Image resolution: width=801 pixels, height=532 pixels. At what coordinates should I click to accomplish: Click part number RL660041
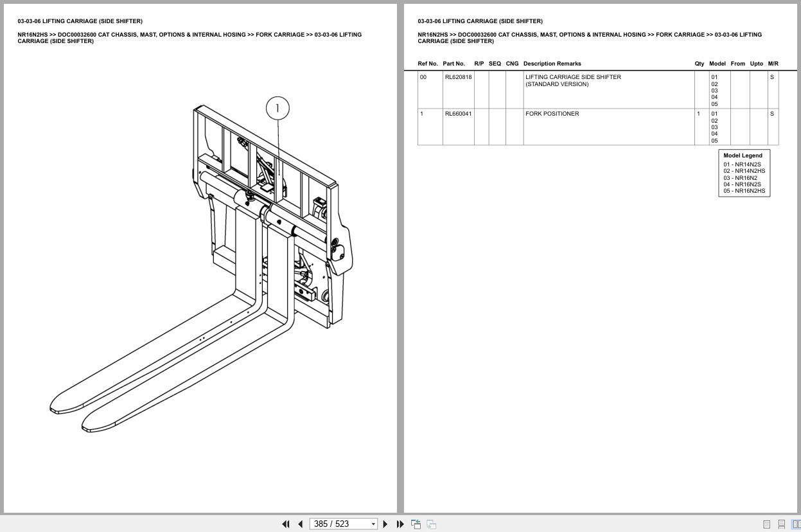tap(458, 114)
